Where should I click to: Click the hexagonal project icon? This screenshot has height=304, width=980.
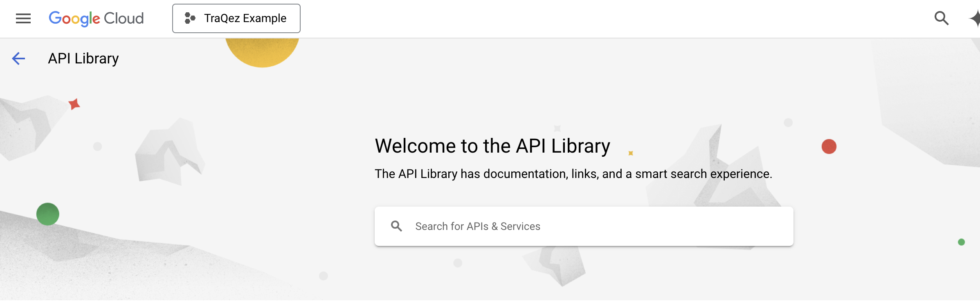coord(191,18)
